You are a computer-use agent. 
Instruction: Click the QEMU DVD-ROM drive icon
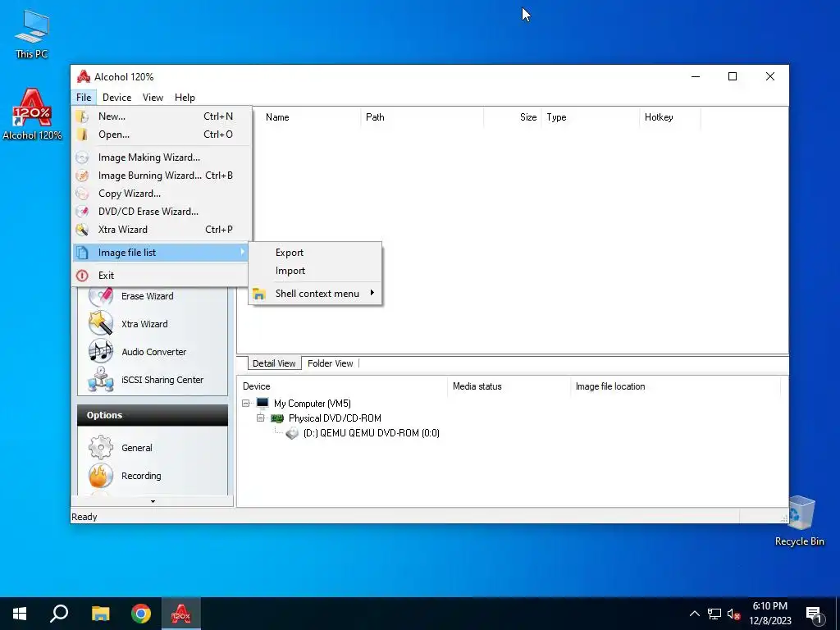(292, 433)
